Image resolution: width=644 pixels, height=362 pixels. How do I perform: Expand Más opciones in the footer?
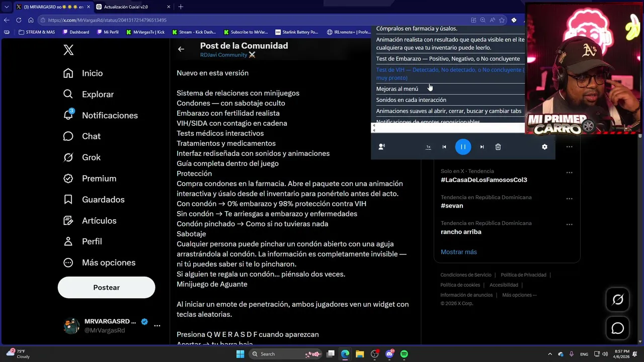[519, 295]
